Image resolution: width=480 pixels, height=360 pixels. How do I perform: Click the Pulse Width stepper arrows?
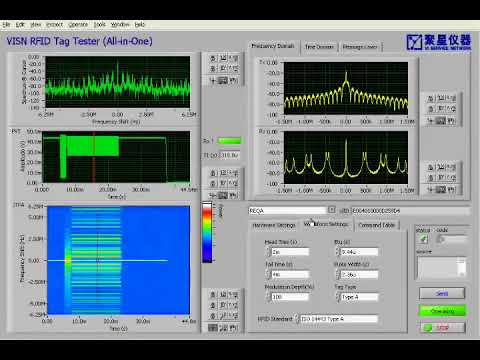click(338, 274)
